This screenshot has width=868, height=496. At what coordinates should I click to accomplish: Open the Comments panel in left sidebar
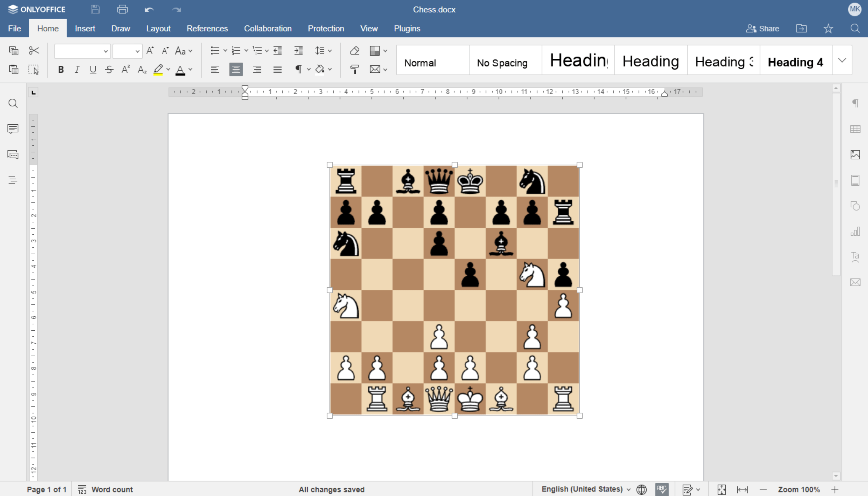(13, 129)
